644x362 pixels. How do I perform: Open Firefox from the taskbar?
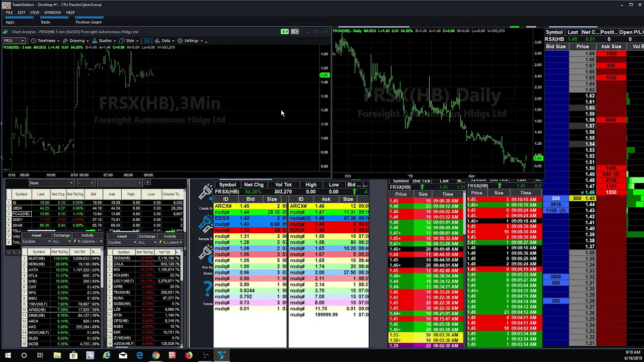click(x=188, y=355)
